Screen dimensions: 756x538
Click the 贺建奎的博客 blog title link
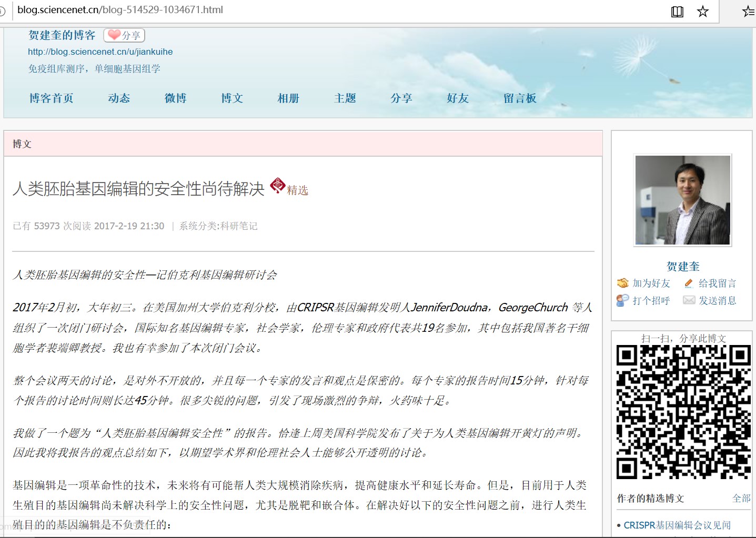(x=62, y=35)
